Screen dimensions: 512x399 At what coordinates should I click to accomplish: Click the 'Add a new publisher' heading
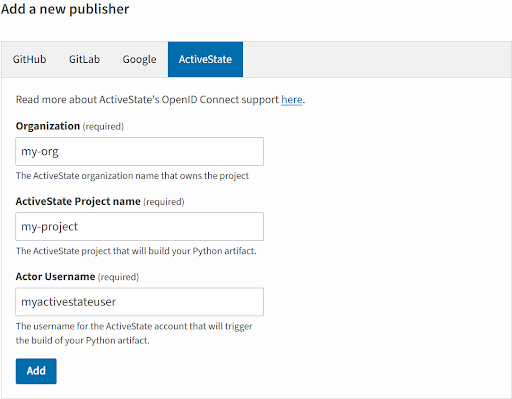click(65, 9)
